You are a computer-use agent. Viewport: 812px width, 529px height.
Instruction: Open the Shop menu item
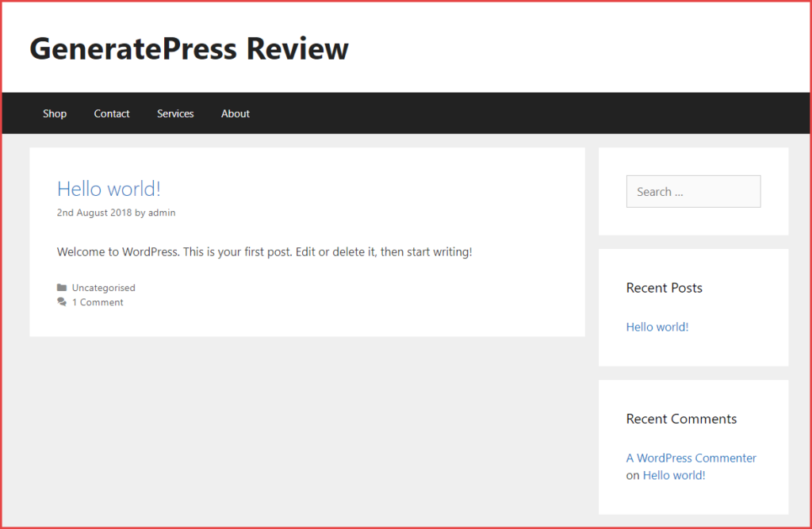55,113
